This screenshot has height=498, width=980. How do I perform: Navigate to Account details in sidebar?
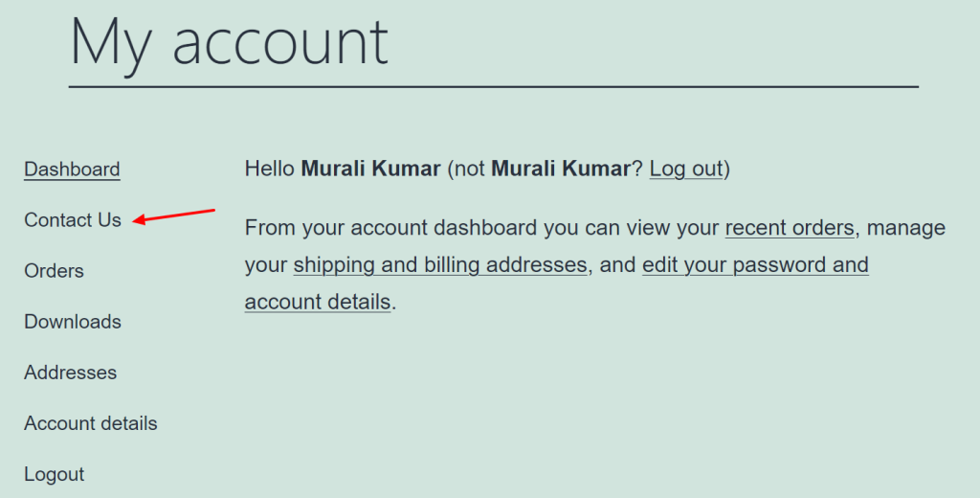(91, 423)
